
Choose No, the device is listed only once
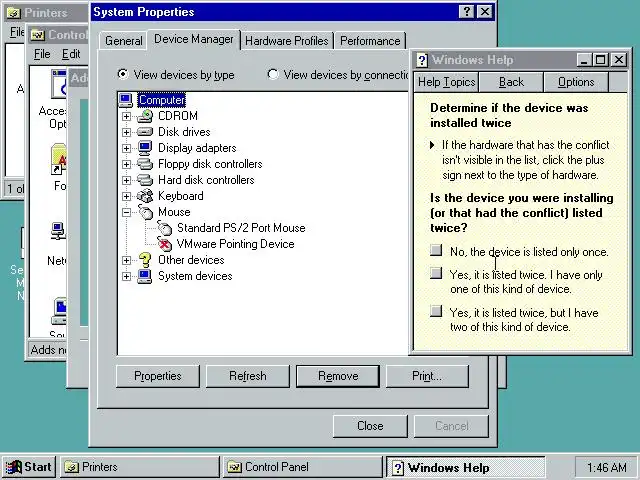coord(436,250)
